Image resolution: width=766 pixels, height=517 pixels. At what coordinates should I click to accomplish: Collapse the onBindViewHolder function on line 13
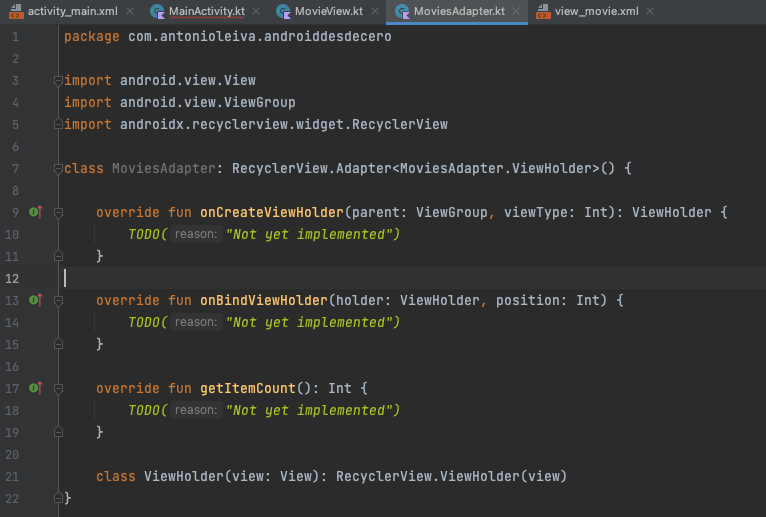click(x=58, y=300)
